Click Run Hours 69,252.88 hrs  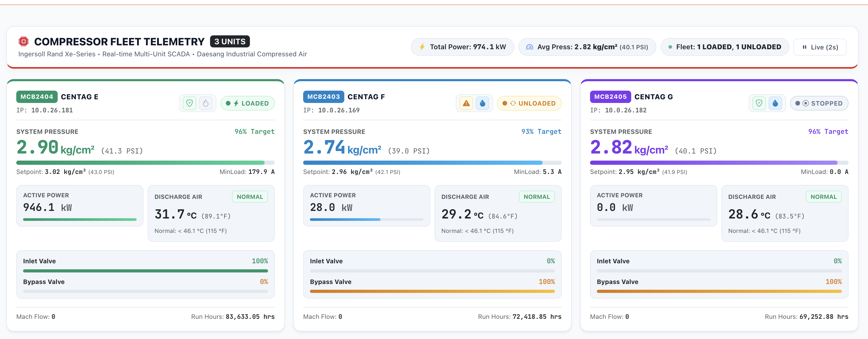(806, 317)
